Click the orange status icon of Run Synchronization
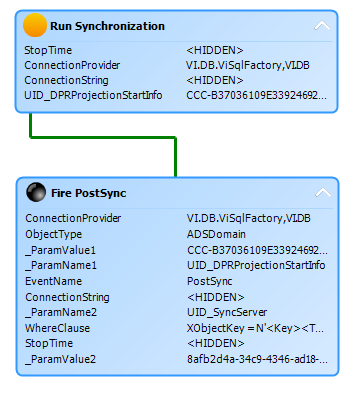 tap(35, 25)
